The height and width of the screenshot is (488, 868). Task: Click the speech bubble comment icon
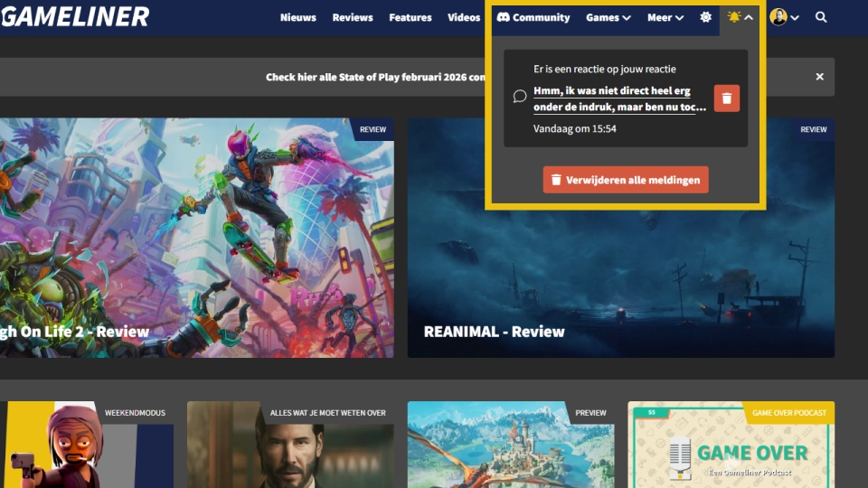pyautogui.click(x=519, y=97)
